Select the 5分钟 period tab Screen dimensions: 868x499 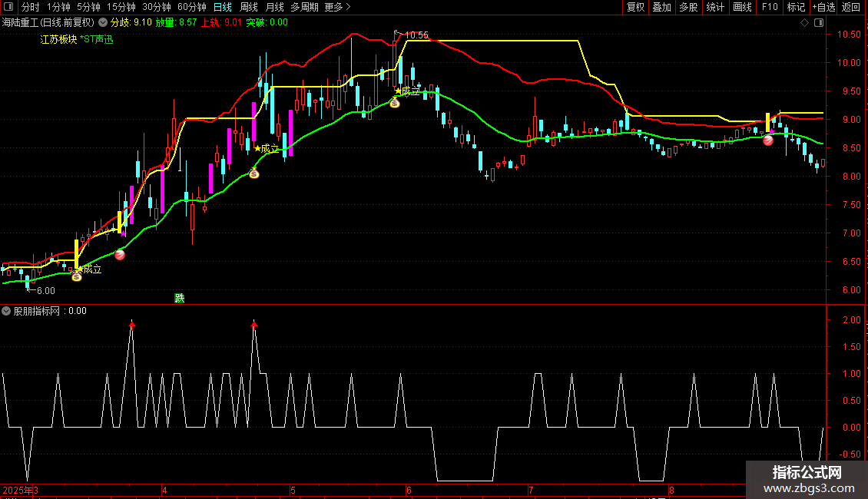click(x=88, y=7)
